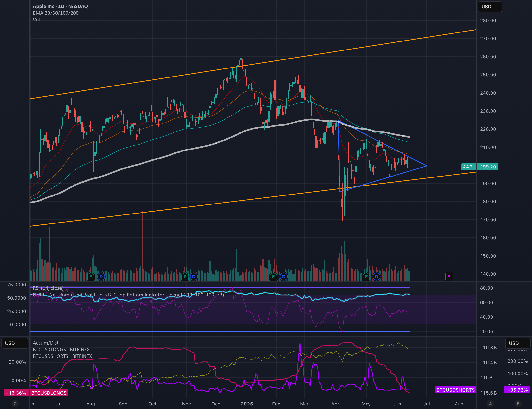Toggle the Z timezone button on time axis
Viewport: 532px width, 409px height.
click(15, 404)
